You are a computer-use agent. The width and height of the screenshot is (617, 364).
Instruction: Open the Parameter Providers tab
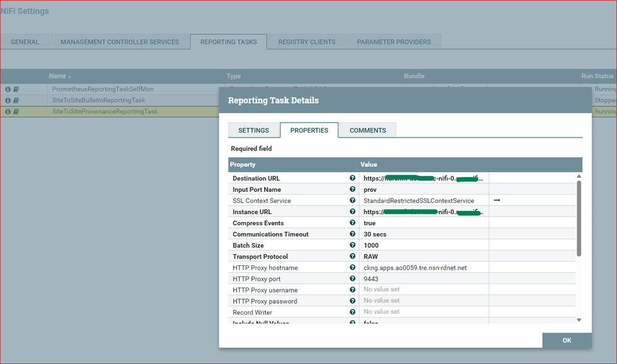394,42
